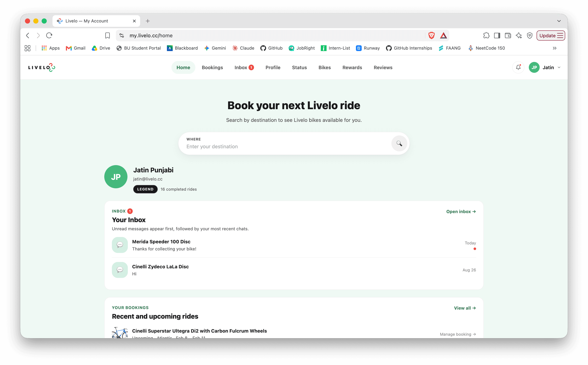Switch to the Reviews tab

click(x=383, y=67)
